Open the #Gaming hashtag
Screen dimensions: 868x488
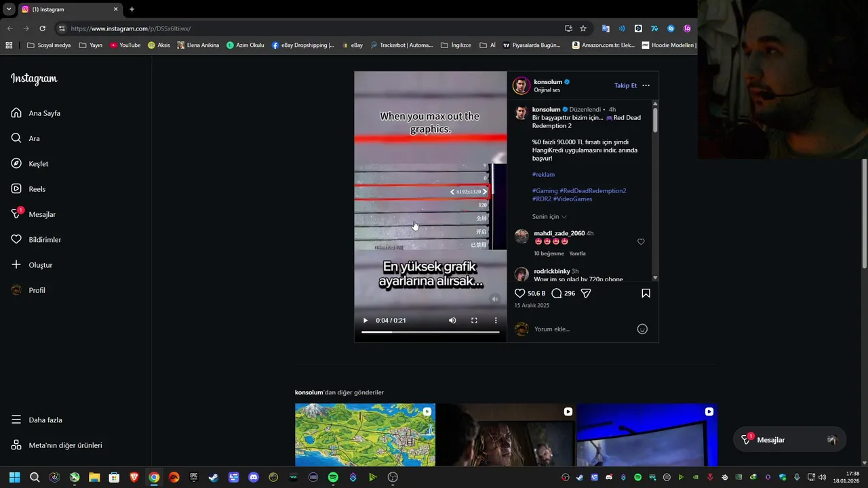pos(545,191)
